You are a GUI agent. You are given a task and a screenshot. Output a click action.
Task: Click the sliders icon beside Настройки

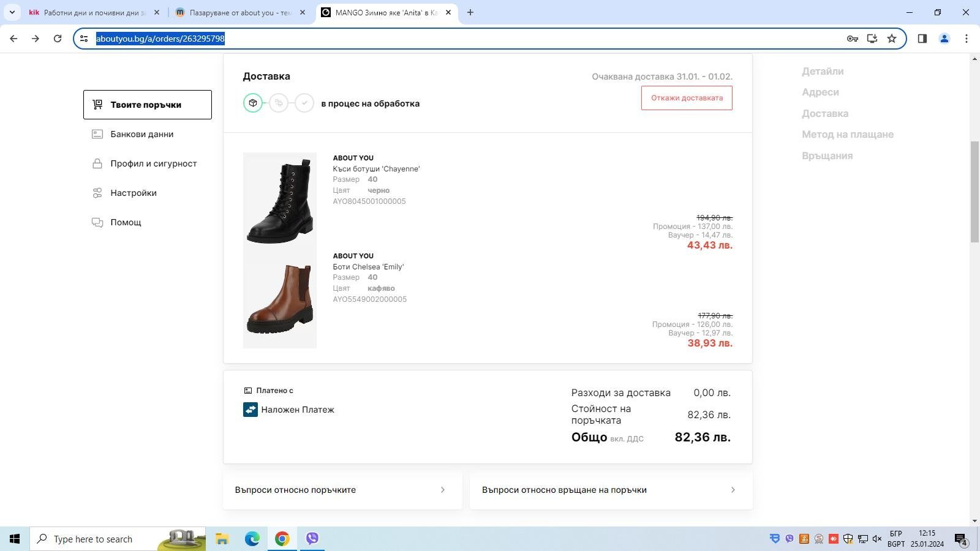tap(97, 193)
